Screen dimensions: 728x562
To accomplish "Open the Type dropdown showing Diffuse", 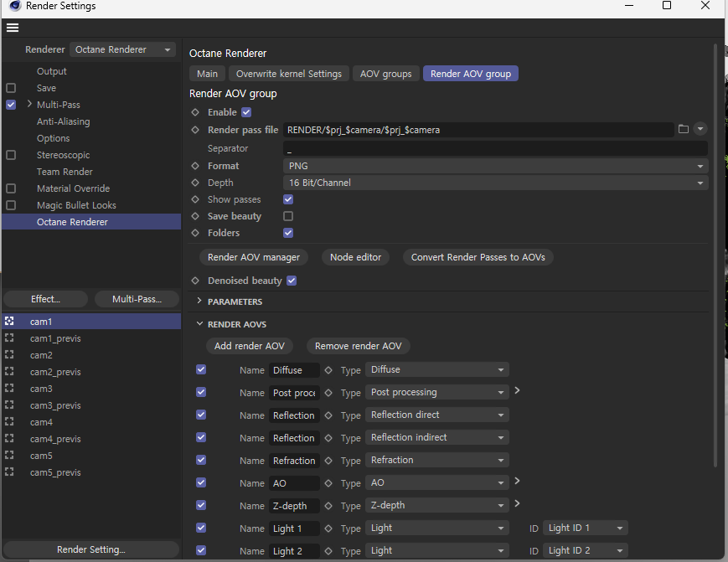I will (437, 369).
